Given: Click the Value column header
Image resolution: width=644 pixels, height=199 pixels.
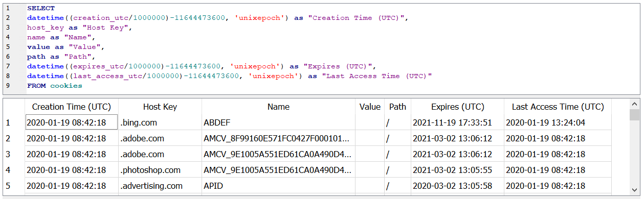Looking at the screenshot, I should 370,107.
